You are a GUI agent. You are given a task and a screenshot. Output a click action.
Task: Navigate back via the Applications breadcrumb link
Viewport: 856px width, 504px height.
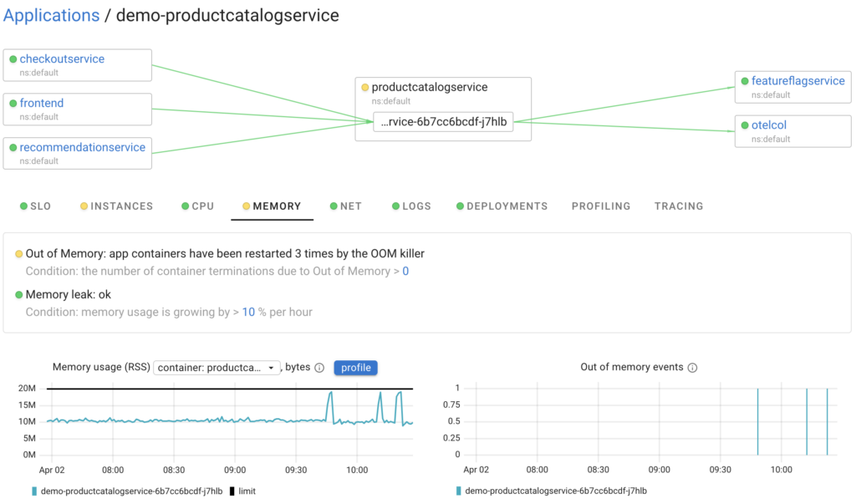(51, 15)
